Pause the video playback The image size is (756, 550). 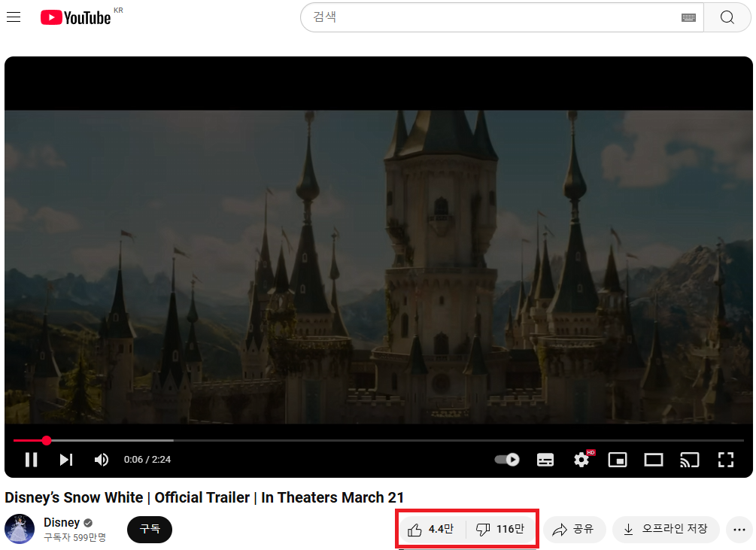[x=32, y=460]
